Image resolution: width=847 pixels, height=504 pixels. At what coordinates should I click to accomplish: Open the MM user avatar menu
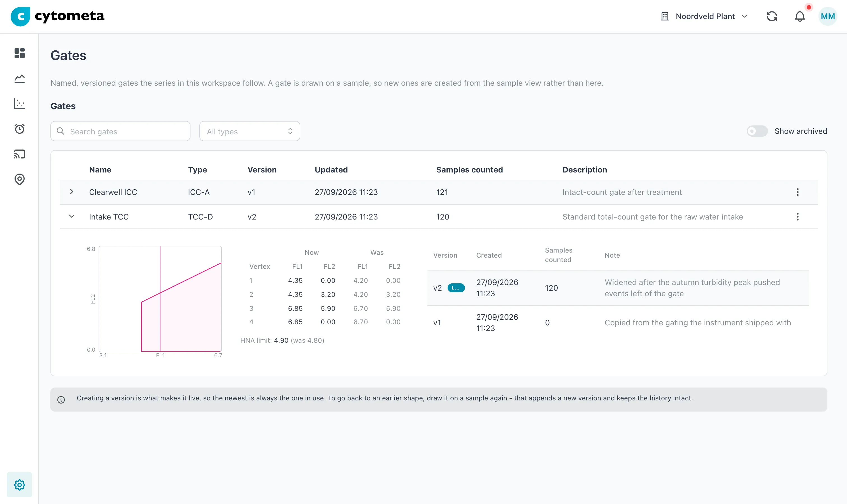coord(828,16)
